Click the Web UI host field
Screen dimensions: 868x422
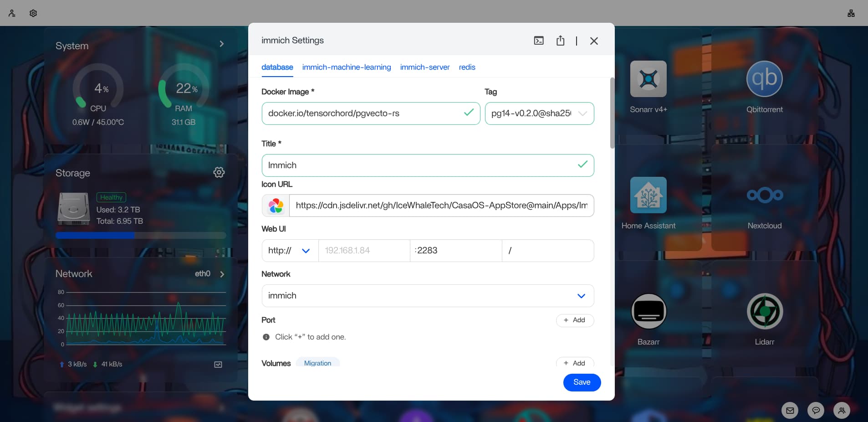coord(364,251)
